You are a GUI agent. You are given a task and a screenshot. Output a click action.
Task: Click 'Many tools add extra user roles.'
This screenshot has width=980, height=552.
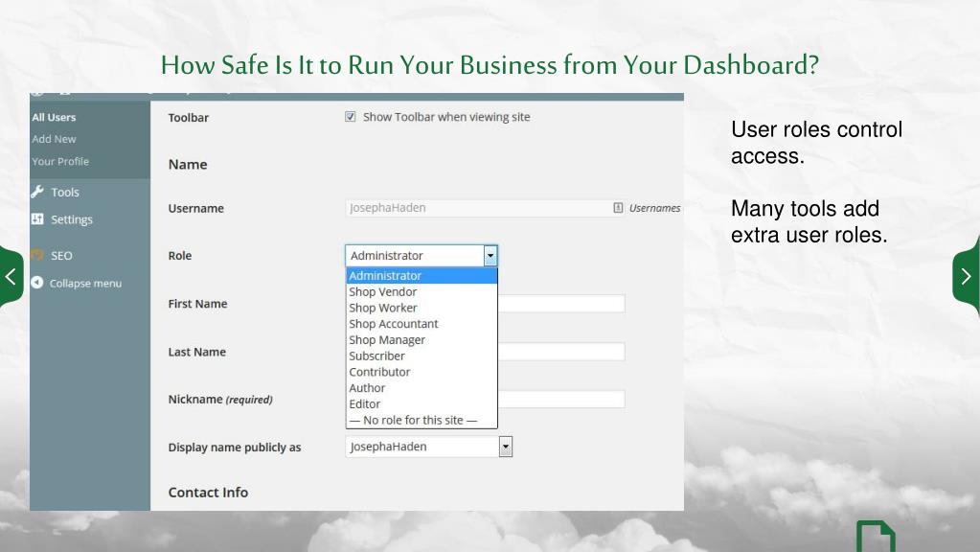pos(809,221)
